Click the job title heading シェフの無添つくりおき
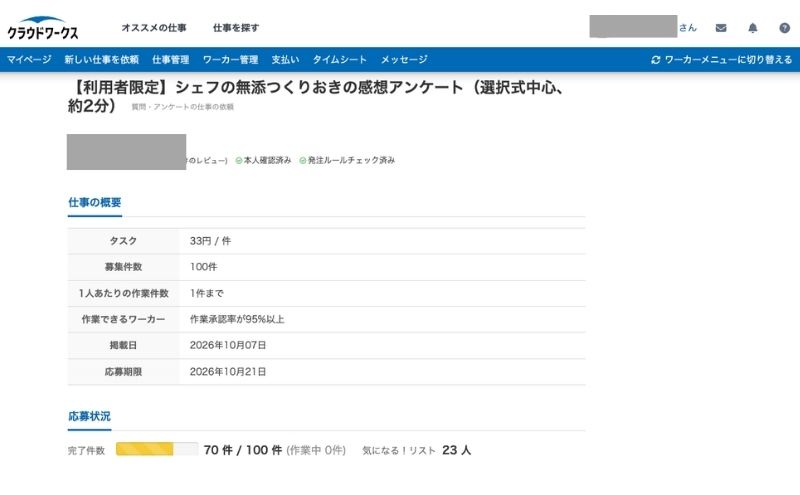 coord(316,96)
